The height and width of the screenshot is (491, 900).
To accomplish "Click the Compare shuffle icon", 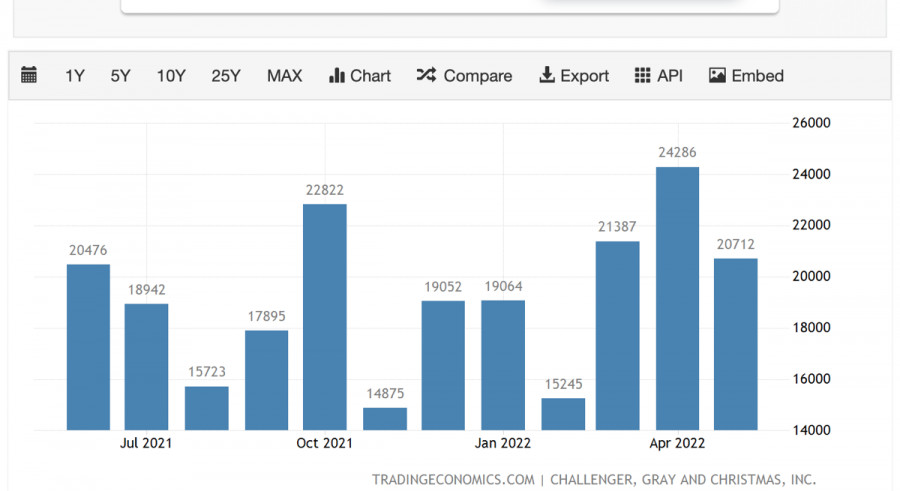I will point(426,76).
